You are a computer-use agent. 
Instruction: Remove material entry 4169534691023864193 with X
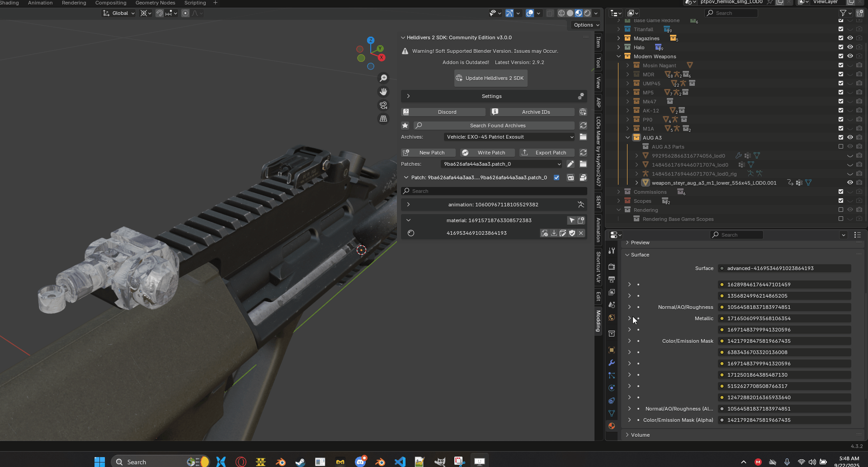pyautogui.click(x=581, y=233)
